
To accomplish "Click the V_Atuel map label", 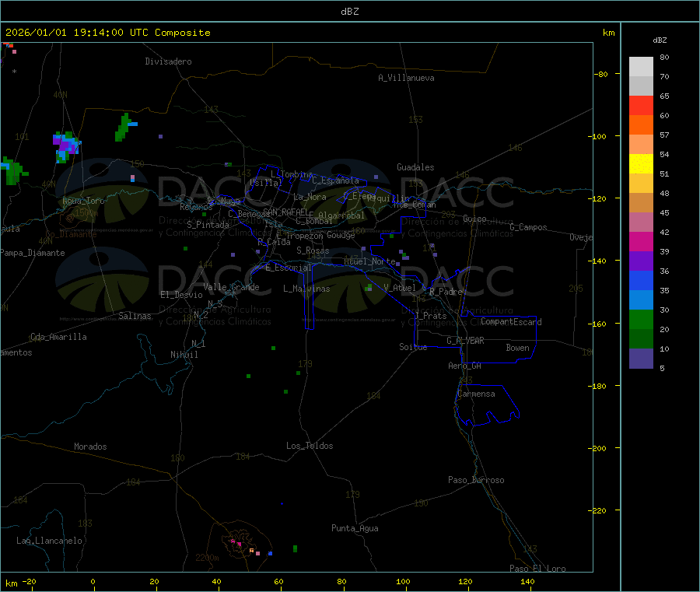I will click(x=400, y=288).
